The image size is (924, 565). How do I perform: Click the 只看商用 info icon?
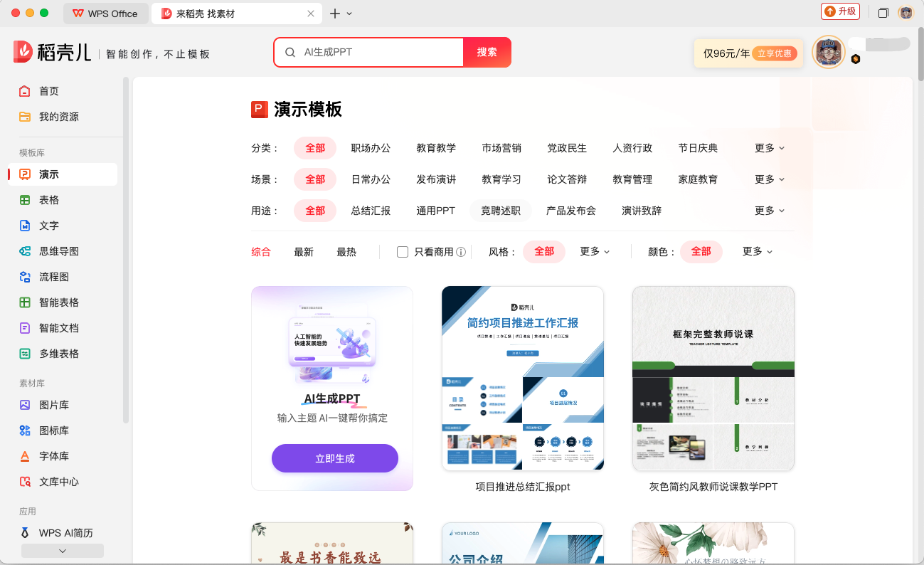(461, 252)
